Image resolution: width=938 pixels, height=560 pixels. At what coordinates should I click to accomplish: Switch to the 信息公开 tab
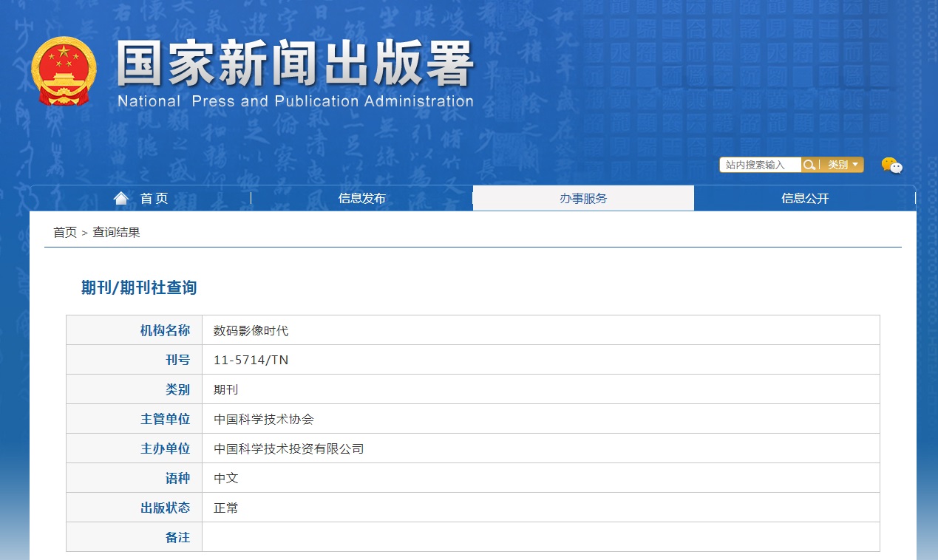tap(804, 198)
